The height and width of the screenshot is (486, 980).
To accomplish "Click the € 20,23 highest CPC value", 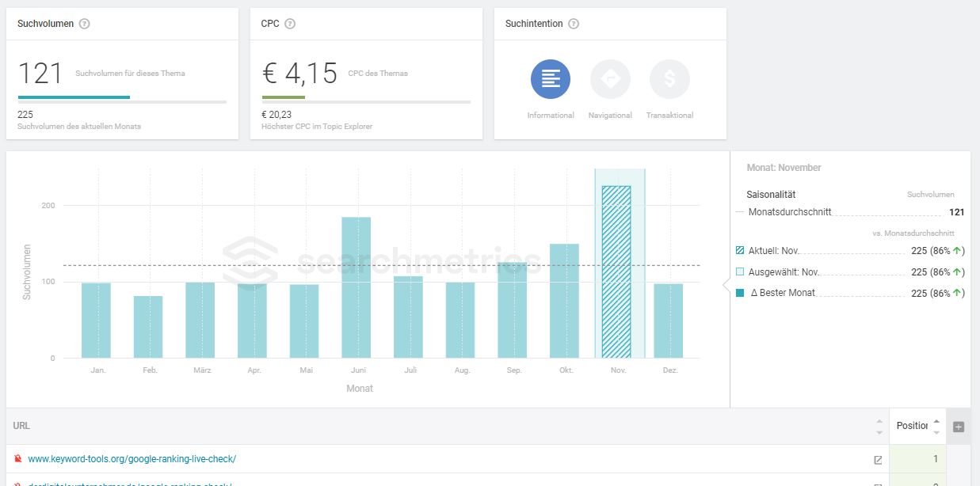I will click(276, 115).
